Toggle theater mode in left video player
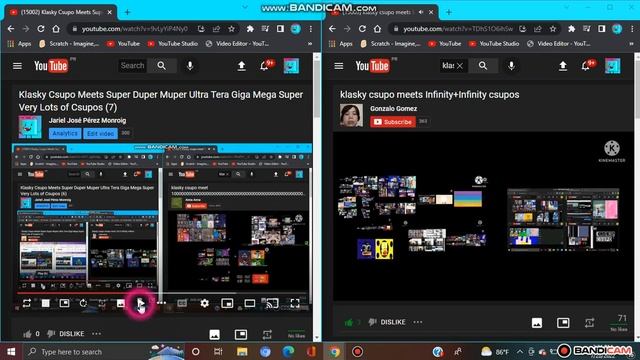Viewport: 640px width, 360px height. [x=250, y=303]
